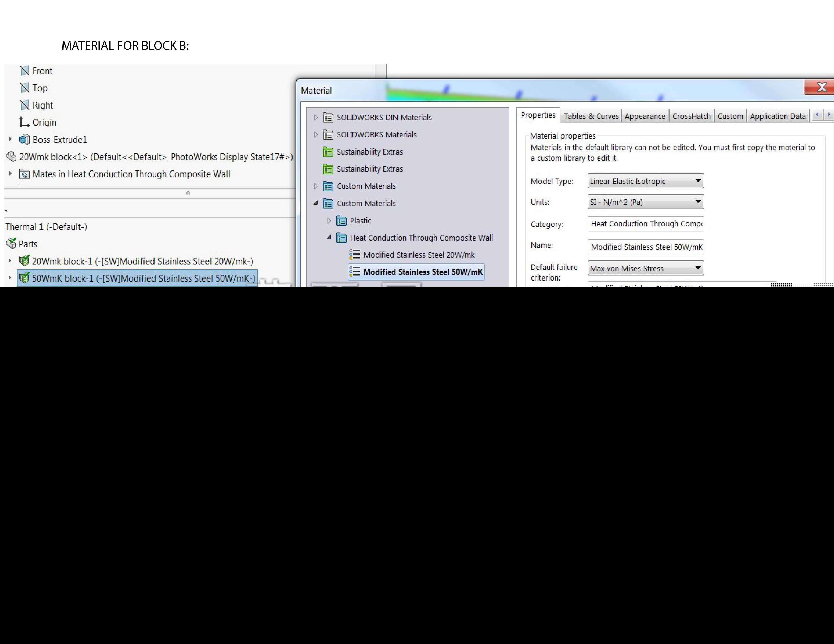The width and height of the screenshot is (834, 644).
Task: Click the Heat Conduction Through Composite Wall folder icon
Action: click(x=341, y=238)
